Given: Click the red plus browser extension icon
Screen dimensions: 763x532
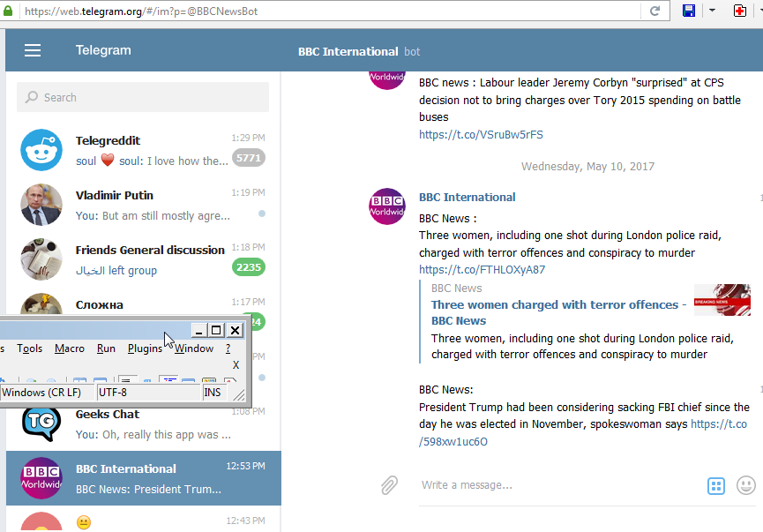Looking at the screenshot, I should point(740,11).
